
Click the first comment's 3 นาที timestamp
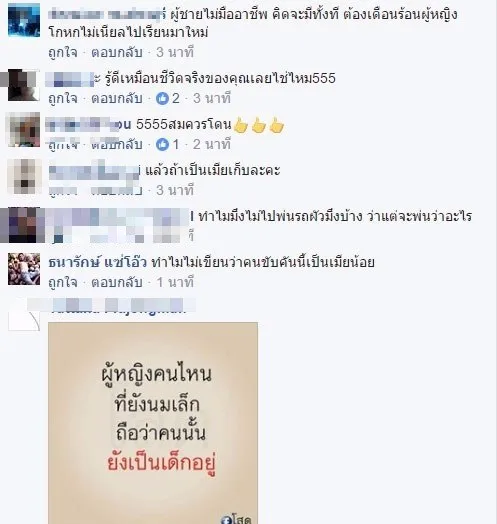tap(175, 52)
